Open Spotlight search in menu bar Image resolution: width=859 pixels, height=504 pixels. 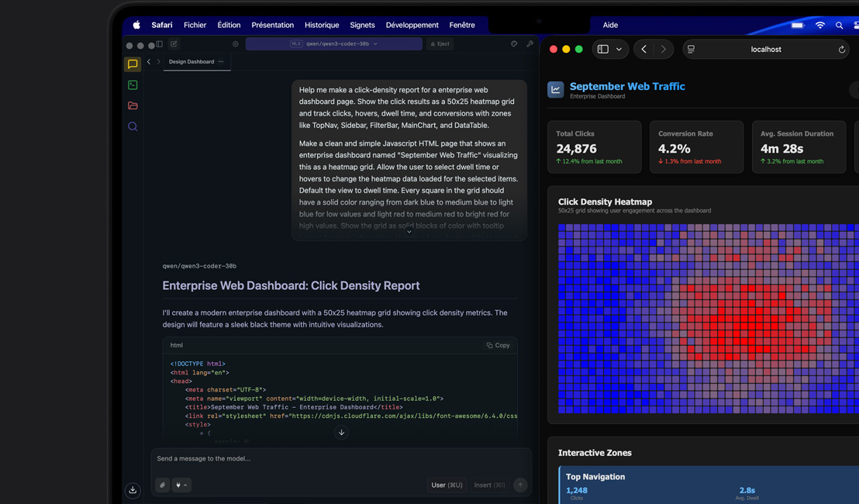[839, 25]
